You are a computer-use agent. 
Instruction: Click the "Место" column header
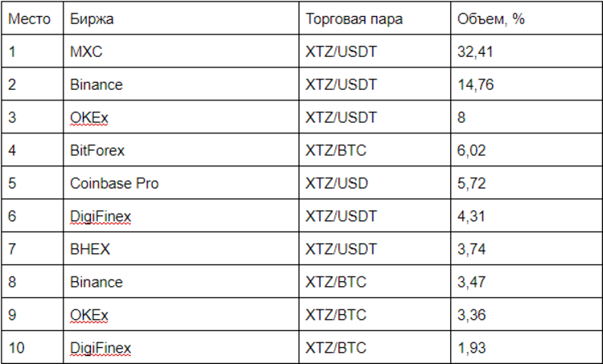tap(29, 19)
